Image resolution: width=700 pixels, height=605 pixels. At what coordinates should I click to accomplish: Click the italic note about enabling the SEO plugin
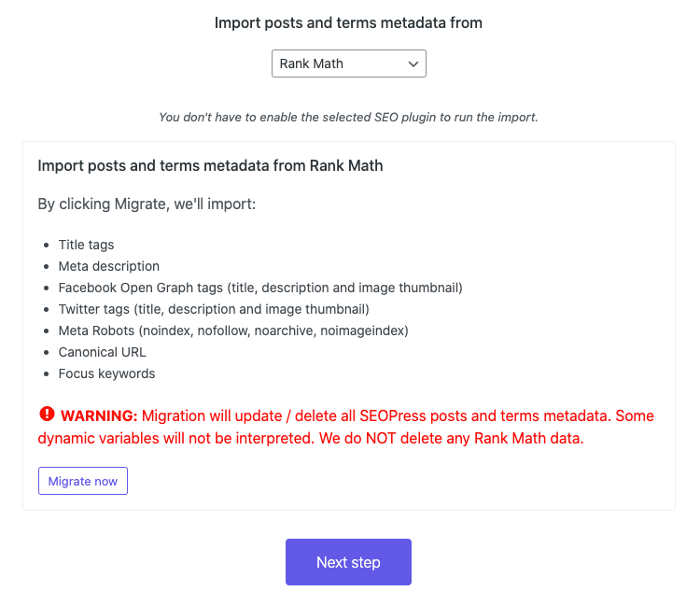(x=348, y=118)
